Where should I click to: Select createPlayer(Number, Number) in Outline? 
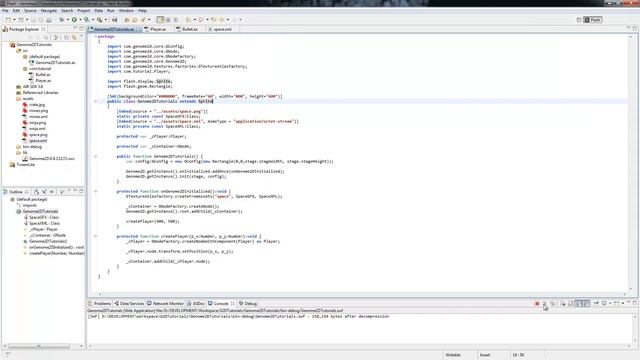tap(56, 253)
